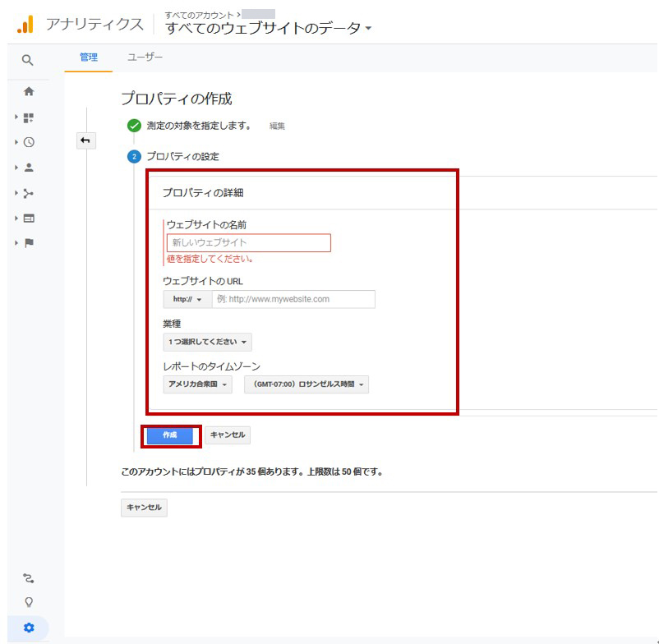659x644 pixels.
Task: Switch to the ユーザー tab
Action: click(x=145, y=57)
